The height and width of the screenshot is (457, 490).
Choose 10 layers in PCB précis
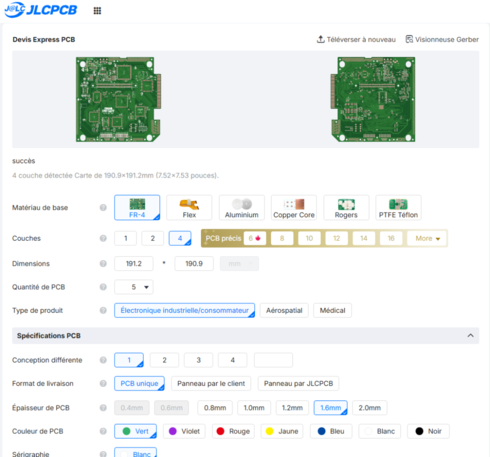pyautogui.click(x=309, y=238)
